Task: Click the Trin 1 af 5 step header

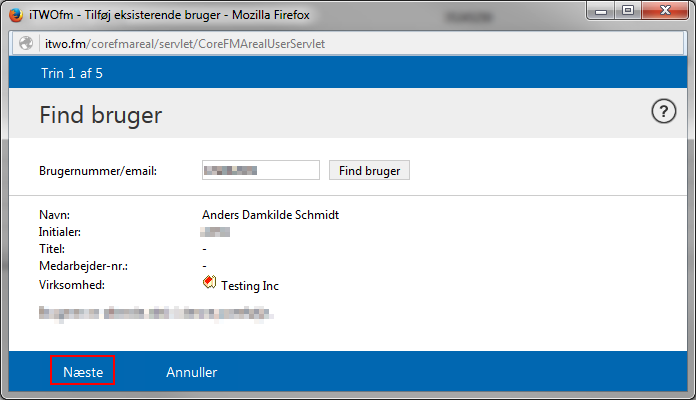Action: point(72,73)
